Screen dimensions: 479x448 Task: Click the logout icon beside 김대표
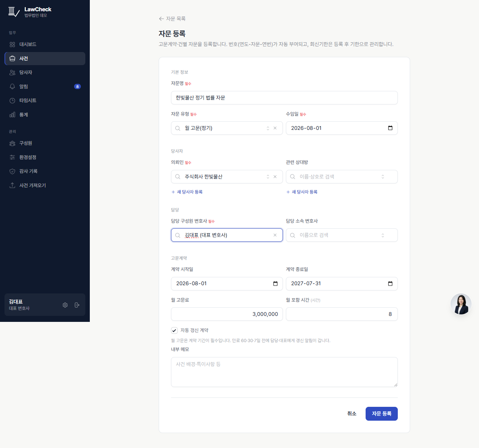[x=77, y=305]
